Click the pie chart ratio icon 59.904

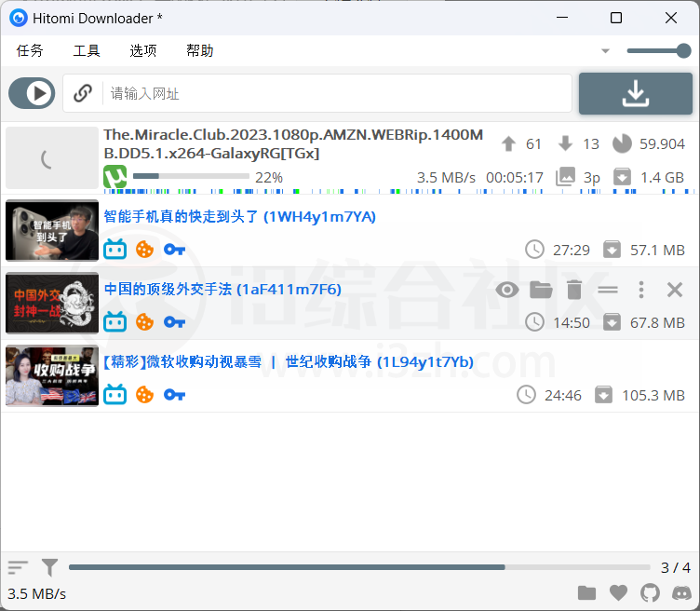pos(622,143)
